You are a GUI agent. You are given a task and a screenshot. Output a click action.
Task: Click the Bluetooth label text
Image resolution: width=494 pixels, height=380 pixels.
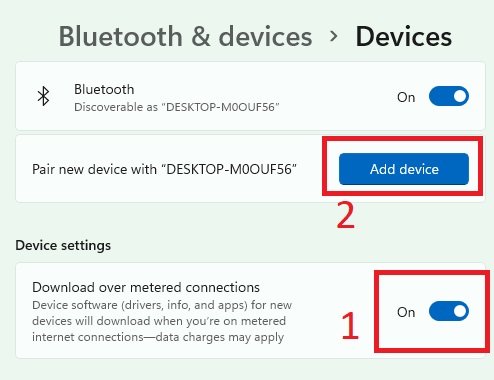point(104,89)
